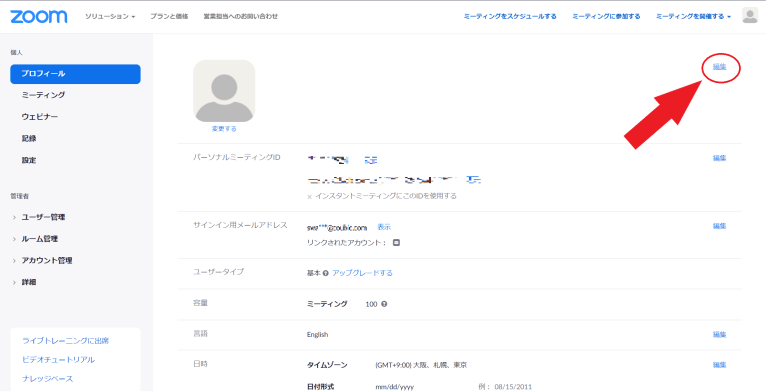Click アップグレードする link
This screenshot has width=768, height=392.
coord(362,273)
